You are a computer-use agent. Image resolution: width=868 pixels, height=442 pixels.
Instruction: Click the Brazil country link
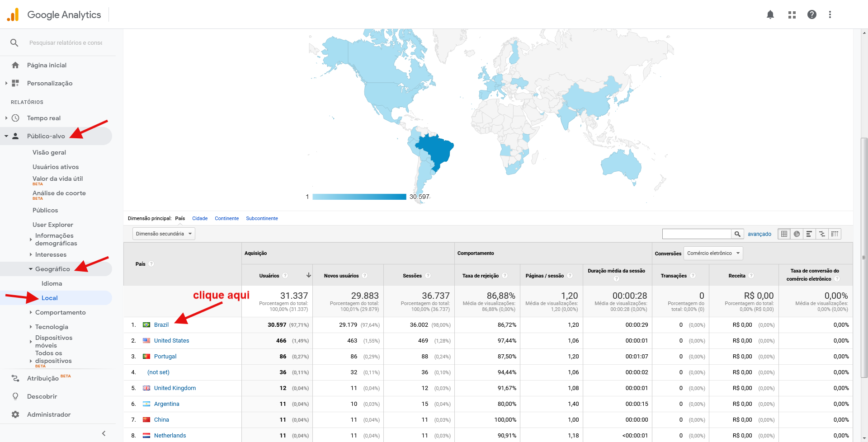click(x=161, y=325)
